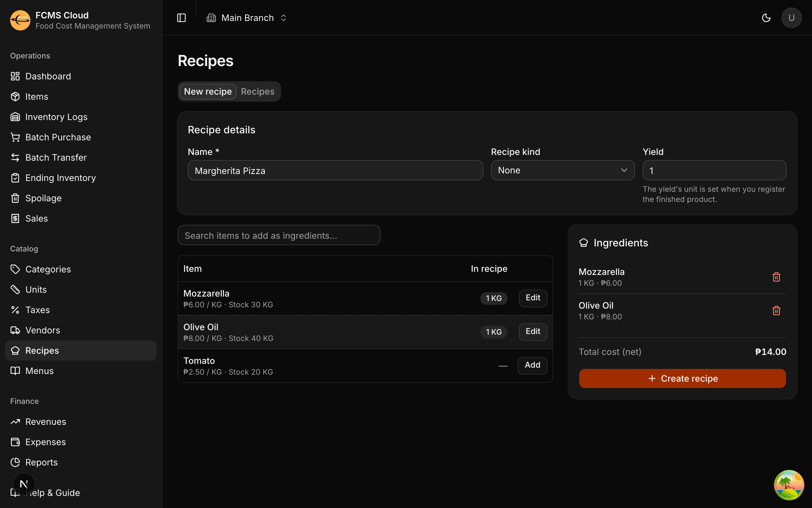
Task: Delete Olive Oil from the ingredients list
Action: coord(776,311)
